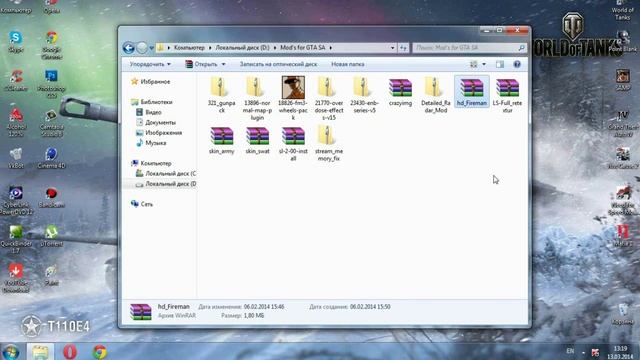
Task: Expand arrow after Компьютер in breadcrumb
Action: (x=210, y=48)
